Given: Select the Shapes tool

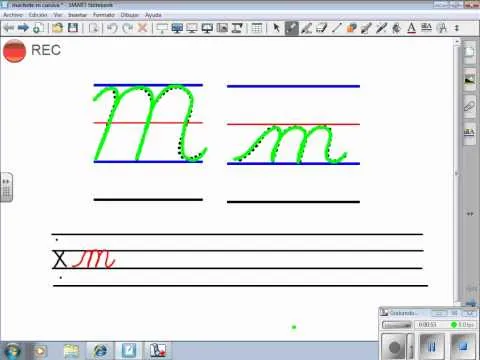Looking at the screenshot, I should click(351, 28).
